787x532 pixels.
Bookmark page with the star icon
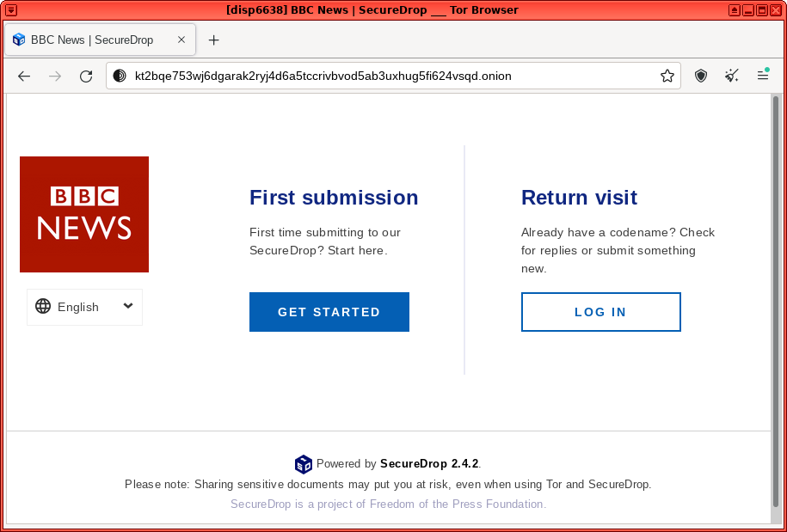[667, 76]
